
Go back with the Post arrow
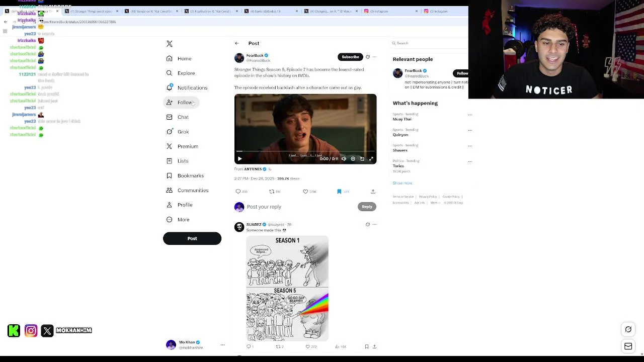[x=236, y=43]
